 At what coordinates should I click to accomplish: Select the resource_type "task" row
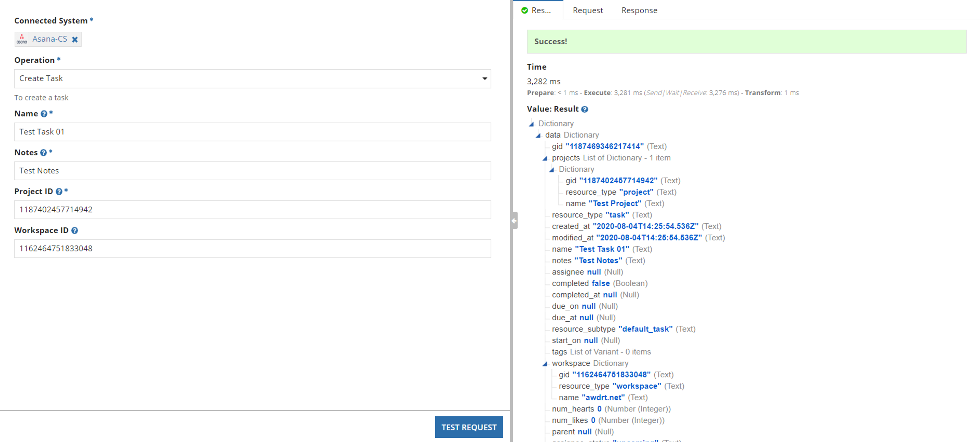coord(602,215)
